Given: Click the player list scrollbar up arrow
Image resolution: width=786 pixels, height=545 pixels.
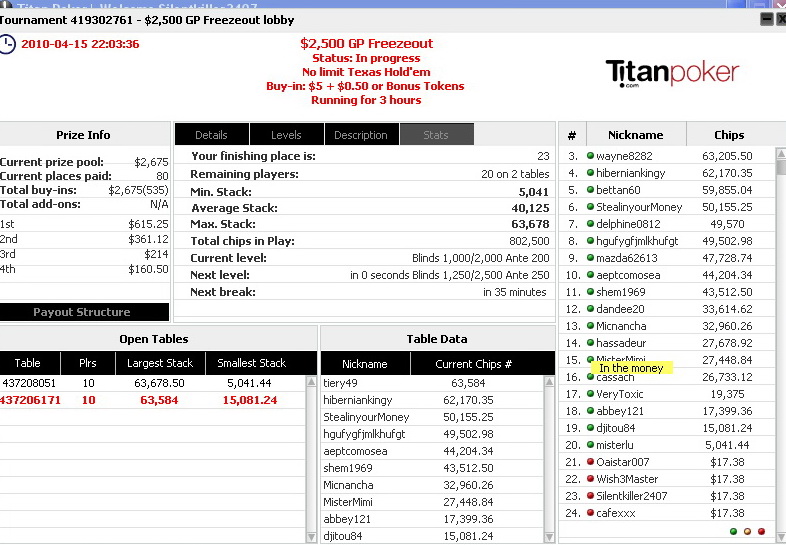Looking at the screenshot, I should pos(780,152).
